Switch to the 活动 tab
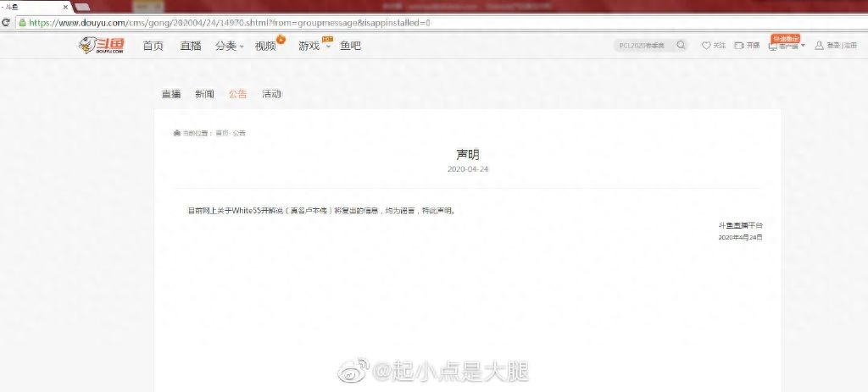Image resolution: width=868 pixels, height=392 pixels. (271, 94)
